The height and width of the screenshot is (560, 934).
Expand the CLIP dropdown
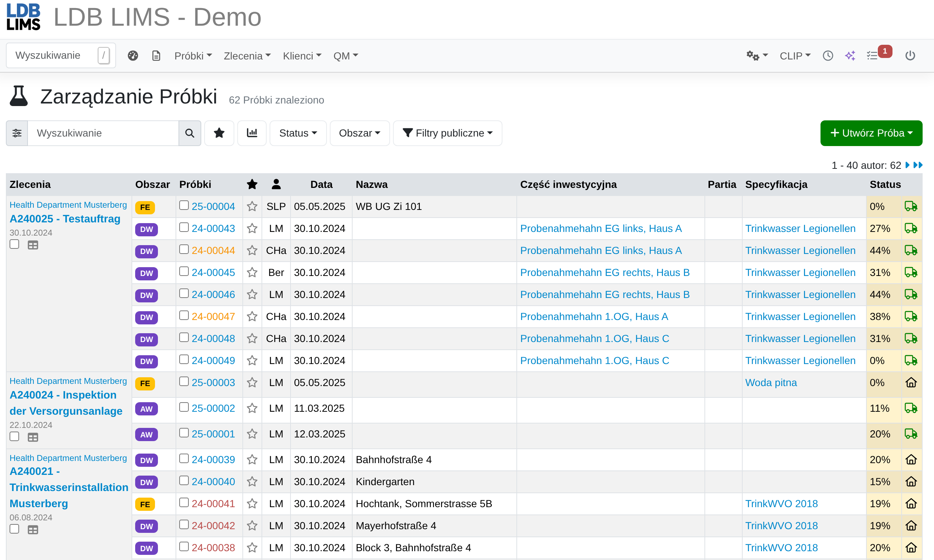point(795,56)
